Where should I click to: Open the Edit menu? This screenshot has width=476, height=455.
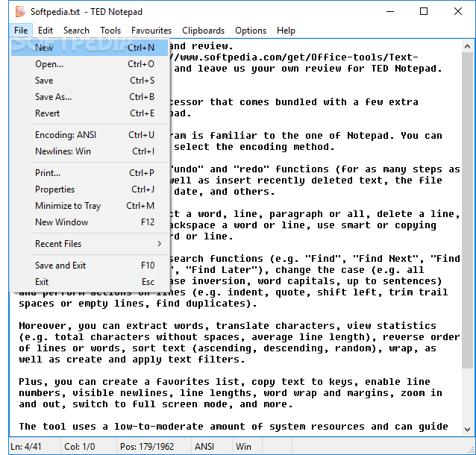click(x=46, y=31)
